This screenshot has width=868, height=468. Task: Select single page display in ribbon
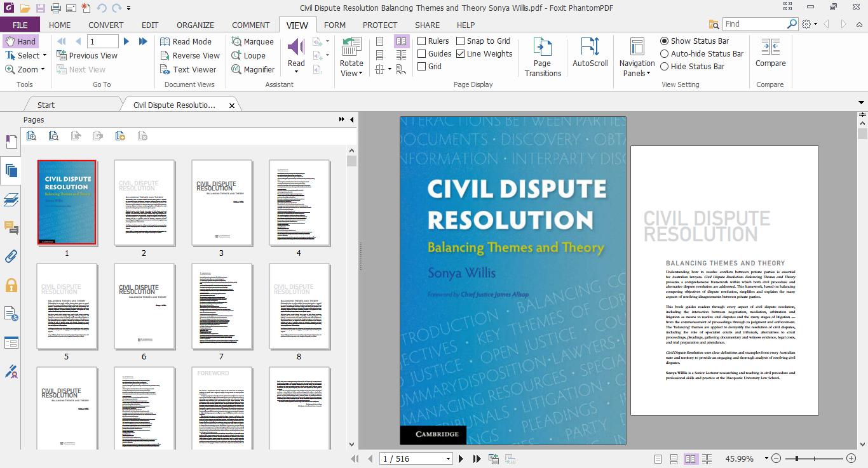(x=379, y=41)
